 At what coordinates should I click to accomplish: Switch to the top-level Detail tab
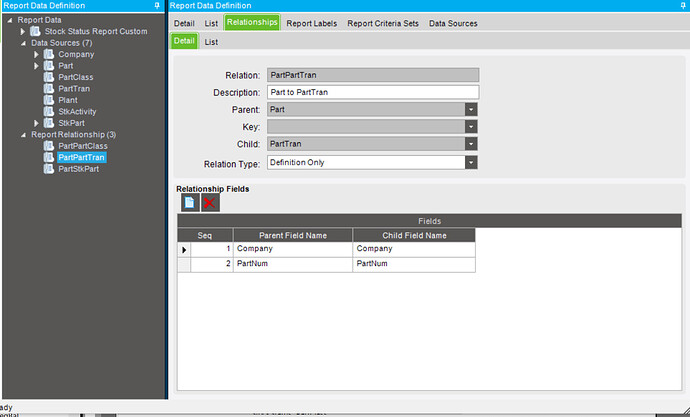coord(184,23)
